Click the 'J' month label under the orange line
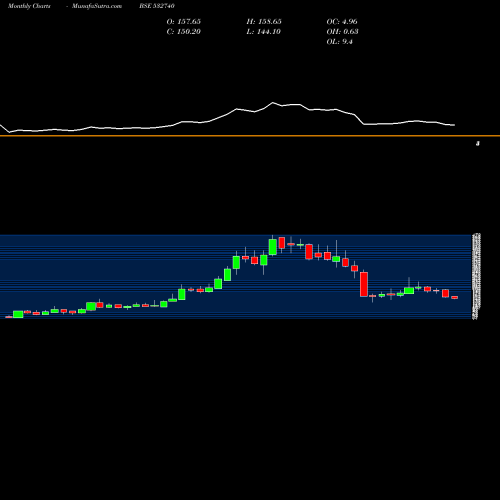500x500 pixels. click(478, 144)
